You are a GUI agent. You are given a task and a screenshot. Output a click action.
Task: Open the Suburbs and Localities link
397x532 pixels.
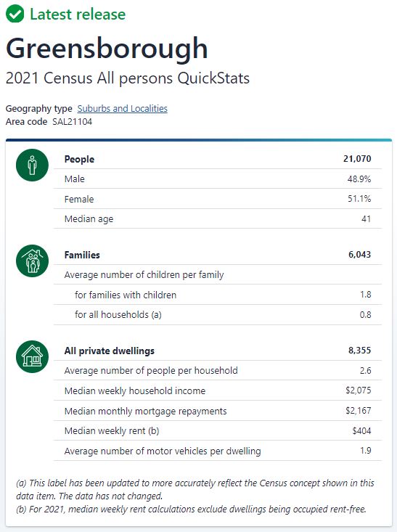pyautogui.click(x=122, y=109)
